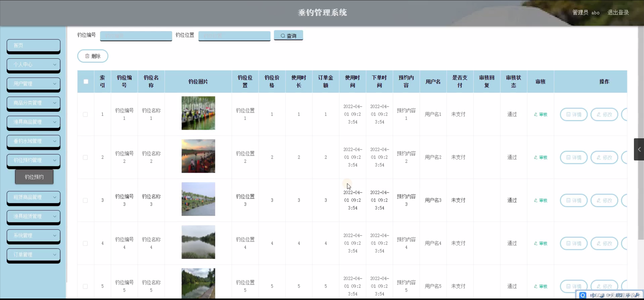This screenshot has height=300, width=644.
Task: Focus the 钓位位置 search input
Action: [x=234, y=36]
